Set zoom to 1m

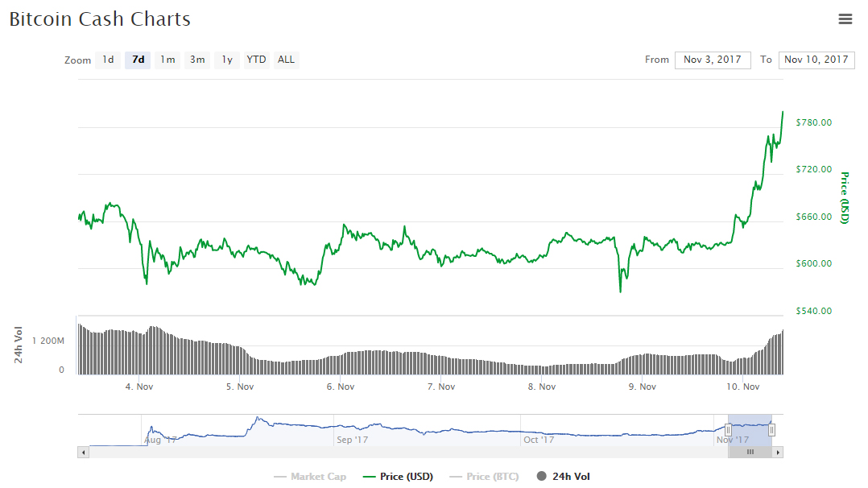click(167, 60)
